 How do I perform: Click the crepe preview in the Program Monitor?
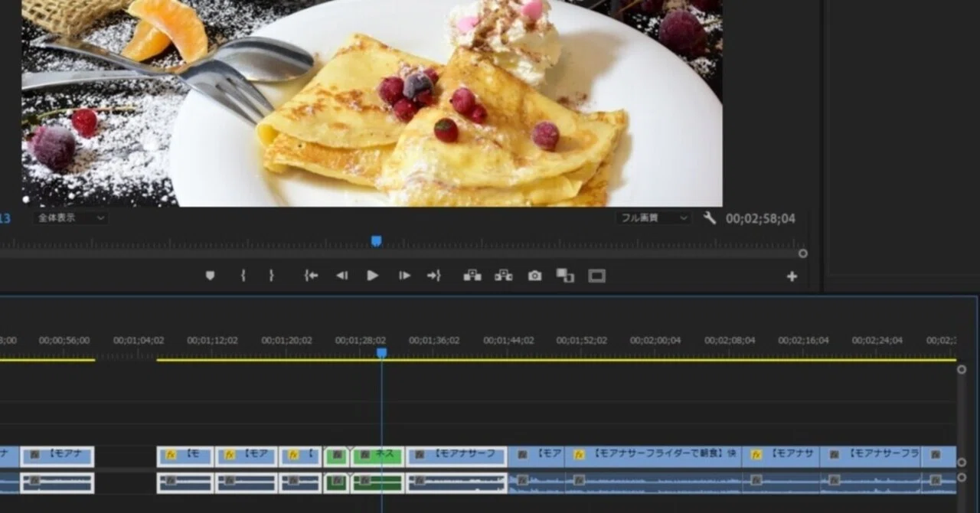(372, 103)
